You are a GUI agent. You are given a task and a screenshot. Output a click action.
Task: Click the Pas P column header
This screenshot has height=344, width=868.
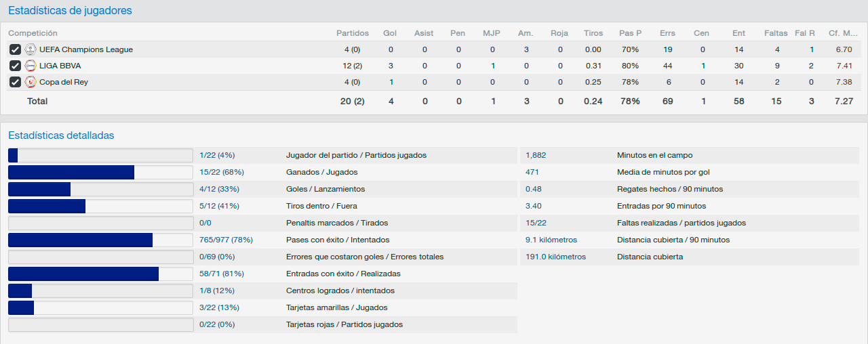(630, 33)
